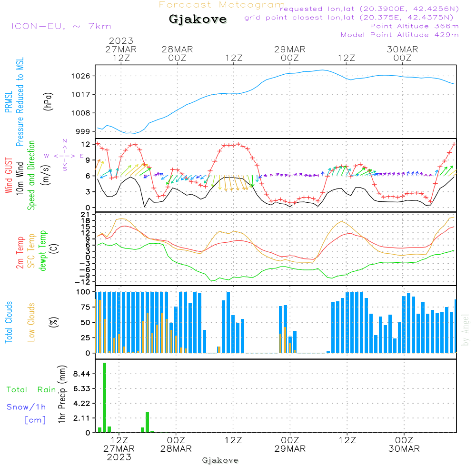This screenshot has height=476, width=476.
Task: Click the temperature axis value -12
Action: click(82, 282)
